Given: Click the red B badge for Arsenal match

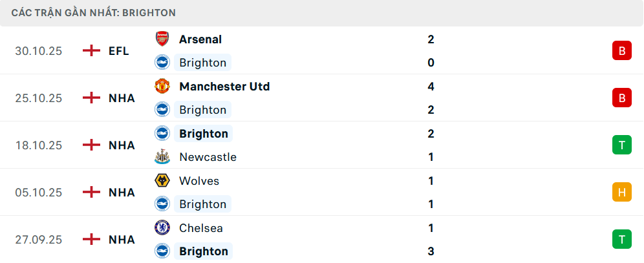Looking at the screenshot, I should pos(621,51).
